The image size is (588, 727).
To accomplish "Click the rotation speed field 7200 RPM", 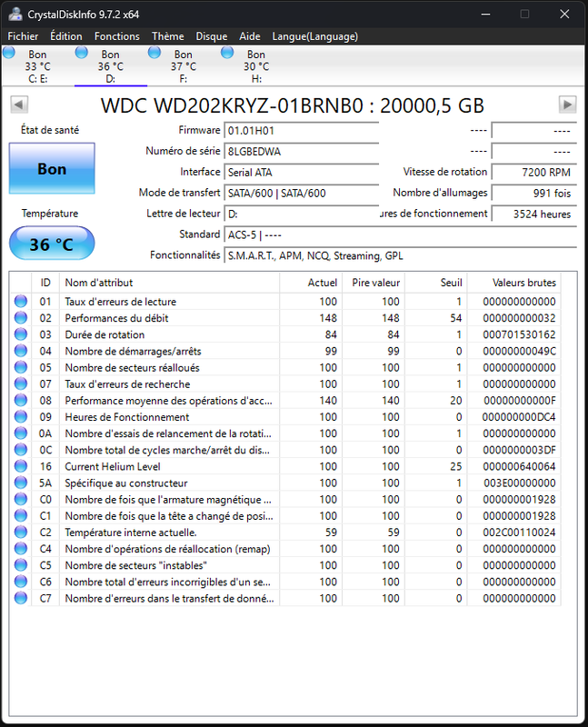I will (x=533, y=173).
